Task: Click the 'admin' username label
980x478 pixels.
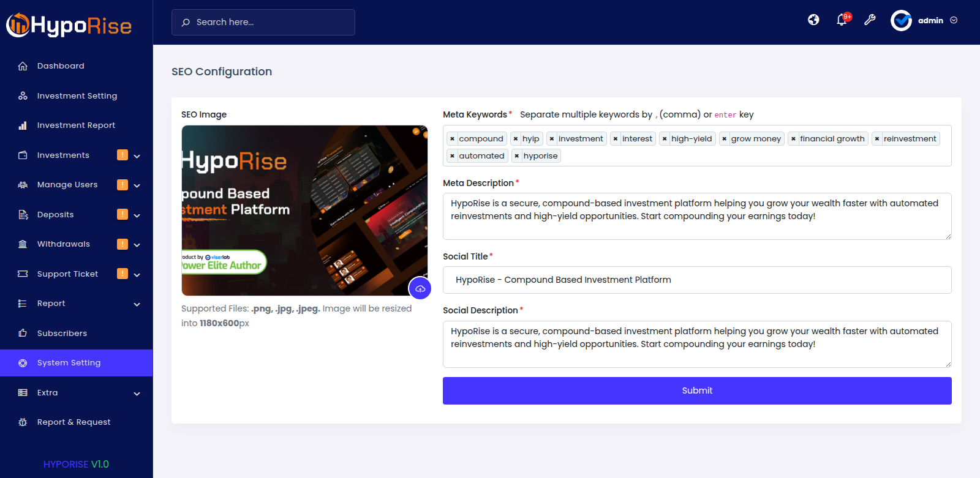Action: click(x=930, y=21)
